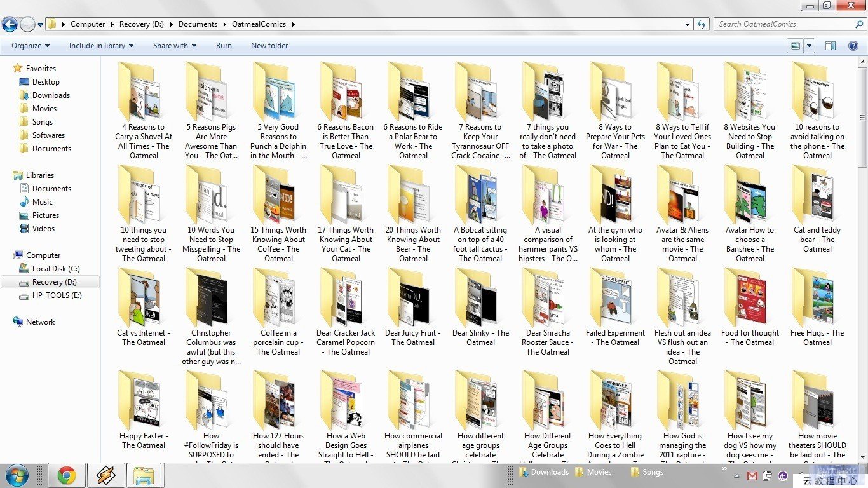This screenshot has width=868, height=488.
Task: Click the Back navigation arrow
Action: 10,25
